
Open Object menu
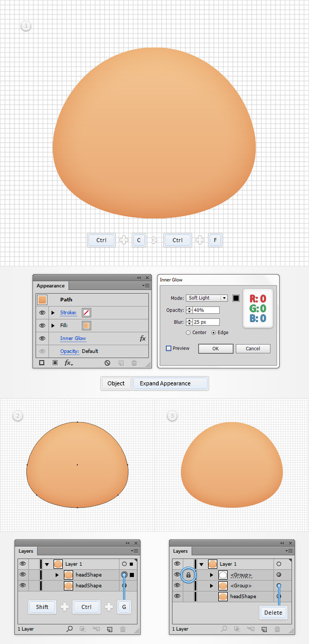116,383
